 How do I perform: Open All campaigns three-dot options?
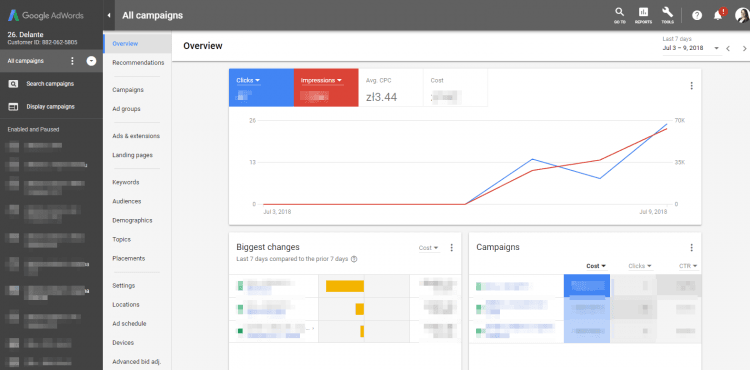pos(72,61)
